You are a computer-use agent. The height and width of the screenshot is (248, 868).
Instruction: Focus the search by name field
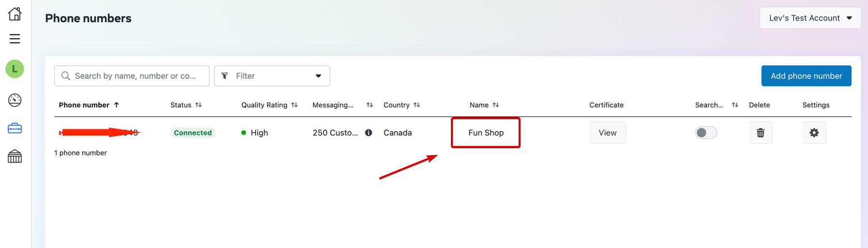click(x=135, y=76)
